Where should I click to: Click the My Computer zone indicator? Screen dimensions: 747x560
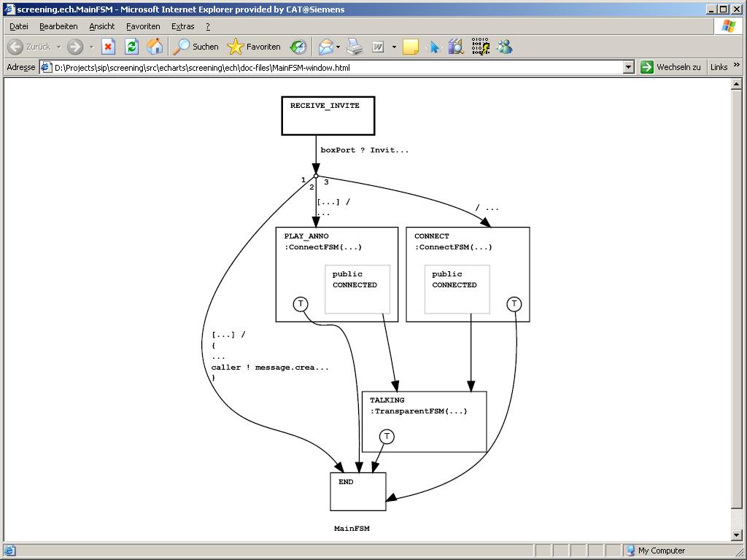tap(656, 551)
